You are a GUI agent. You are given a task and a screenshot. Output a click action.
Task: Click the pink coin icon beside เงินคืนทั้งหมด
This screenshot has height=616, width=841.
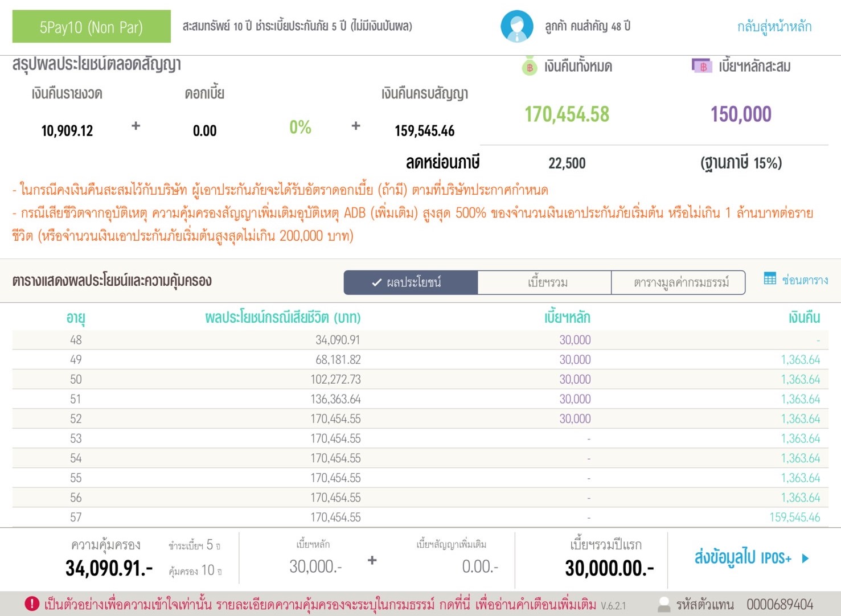(530, 66)
